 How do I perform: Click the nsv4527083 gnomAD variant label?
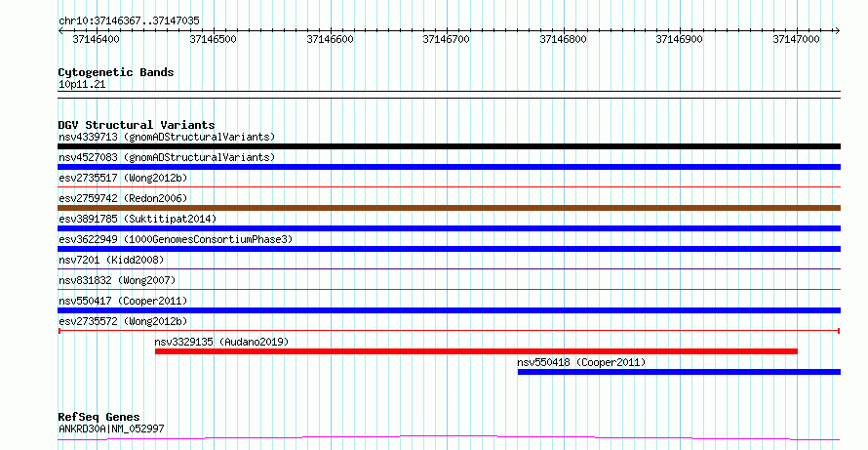tap(167, 157)
